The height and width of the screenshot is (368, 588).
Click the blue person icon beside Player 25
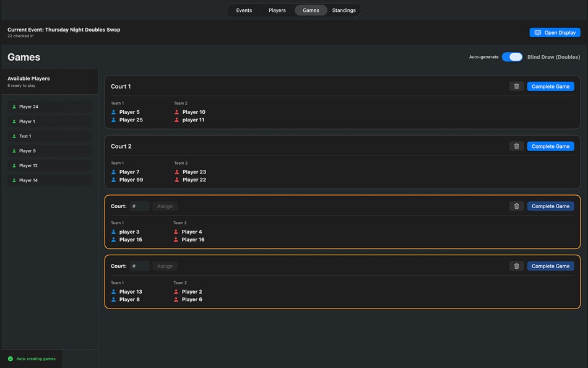point(114,120)
